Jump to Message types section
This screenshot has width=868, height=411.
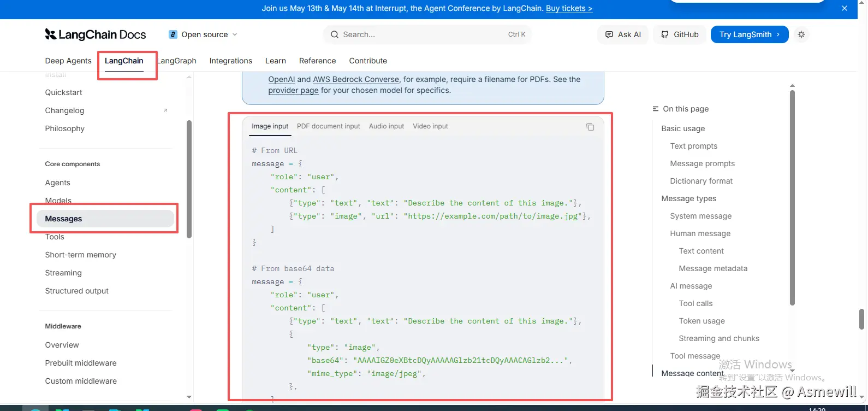[x=689, y=198]
